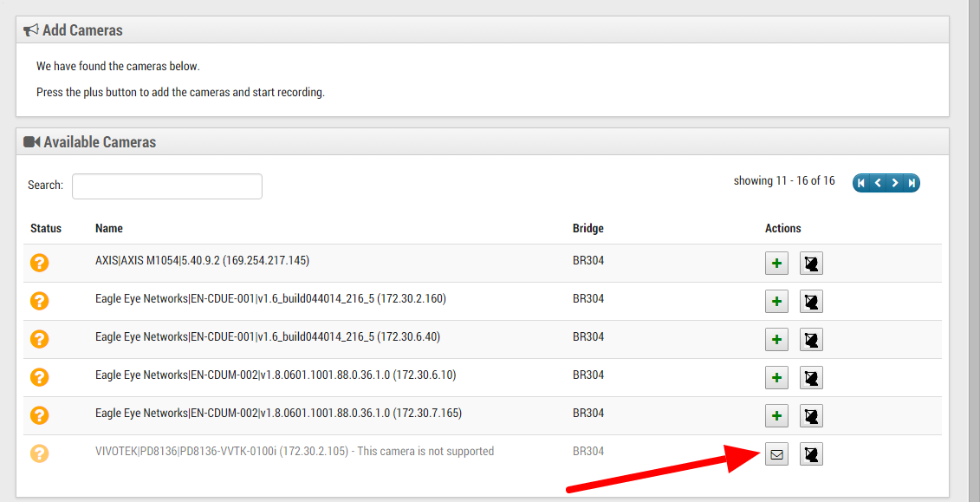Viewport: 980px width, 502px height.
Task: Click the envelope icon for the VIVOTEK camera
Action: [776, 453]
